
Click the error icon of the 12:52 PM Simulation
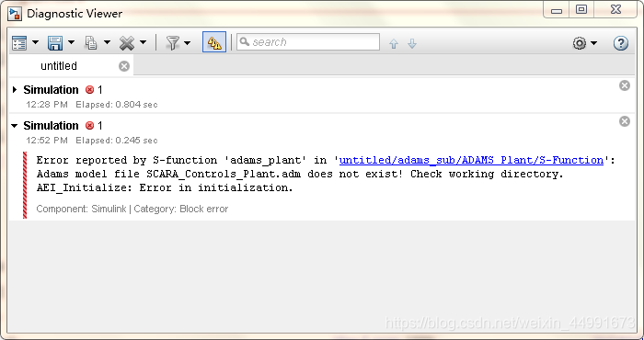tap(89, 125)
